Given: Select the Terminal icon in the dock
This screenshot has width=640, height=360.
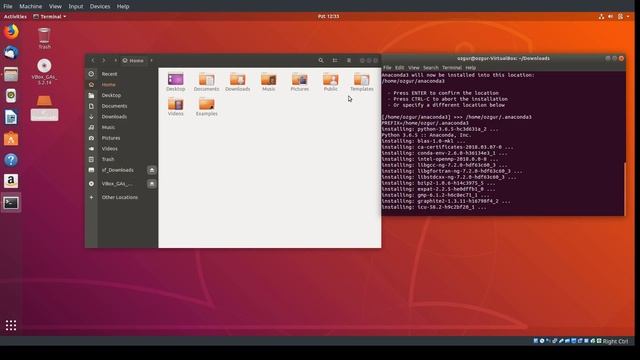Looking at the screenshot, I should point(11,202).
